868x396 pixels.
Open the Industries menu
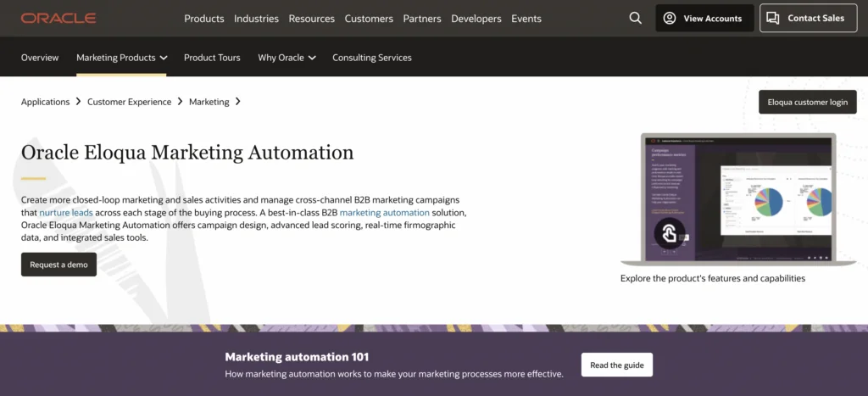point(256,19)
